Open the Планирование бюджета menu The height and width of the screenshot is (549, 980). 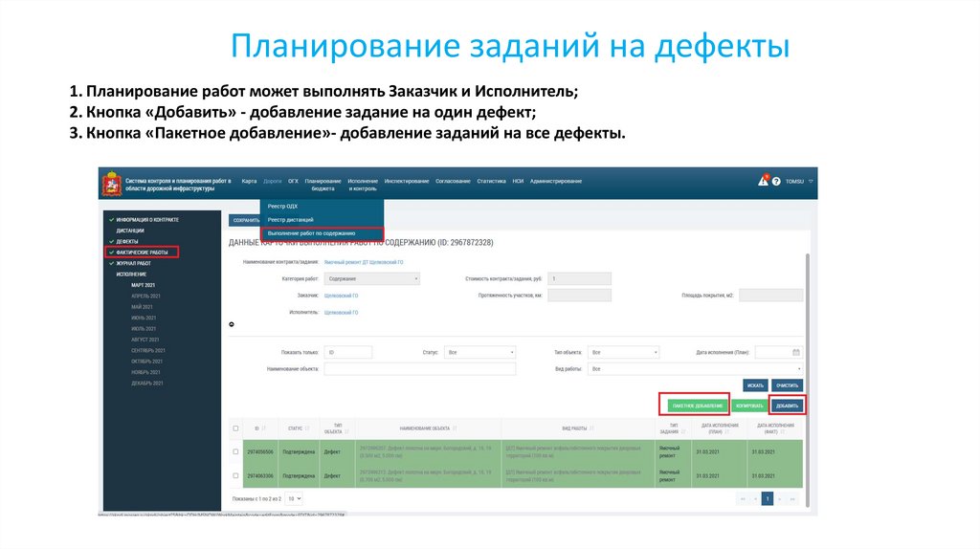coord(323,185)
